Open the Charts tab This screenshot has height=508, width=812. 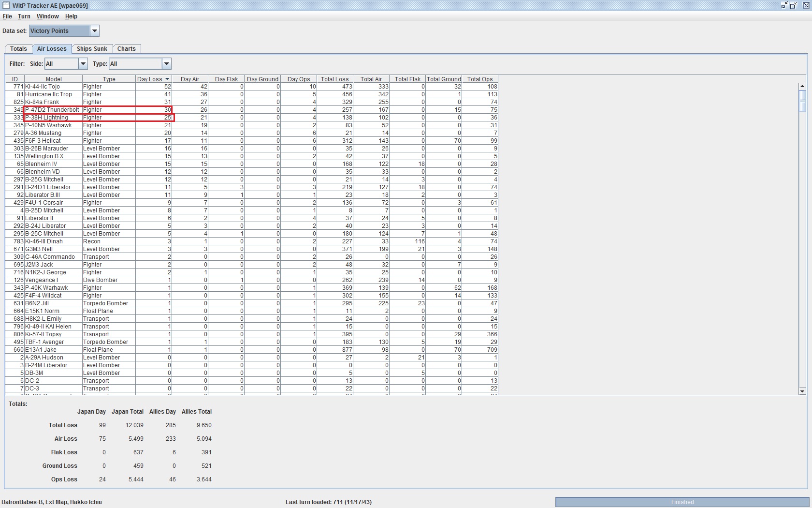(126, 49)
